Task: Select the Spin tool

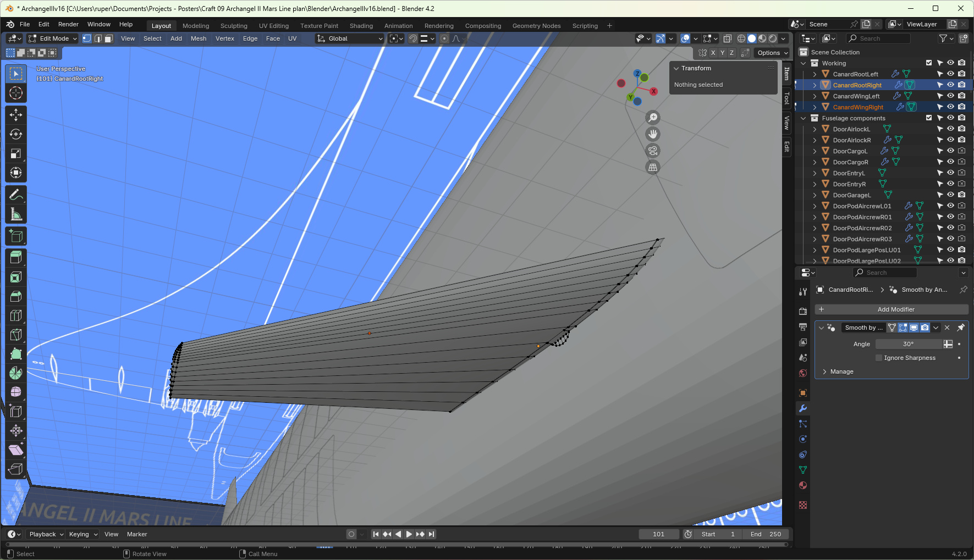Action: tap(16, 373)
